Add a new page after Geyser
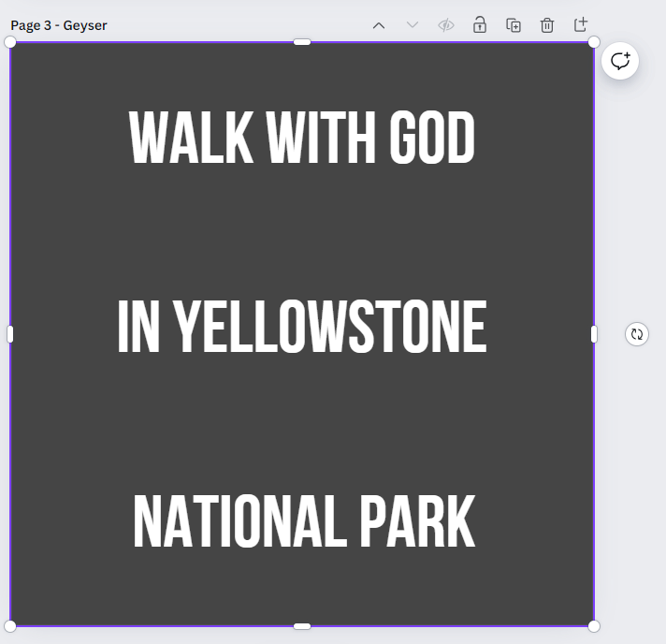666x644 pixels. [581, 24]
